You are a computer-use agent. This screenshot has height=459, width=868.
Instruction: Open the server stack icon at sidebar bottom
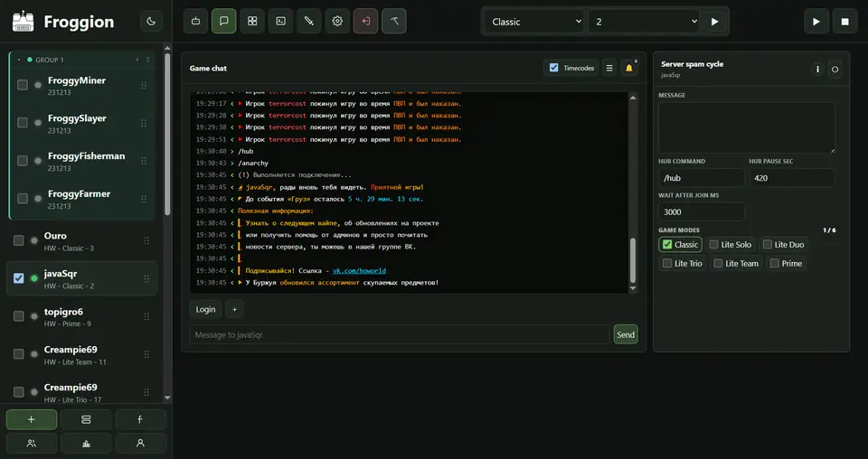(86, 420)
